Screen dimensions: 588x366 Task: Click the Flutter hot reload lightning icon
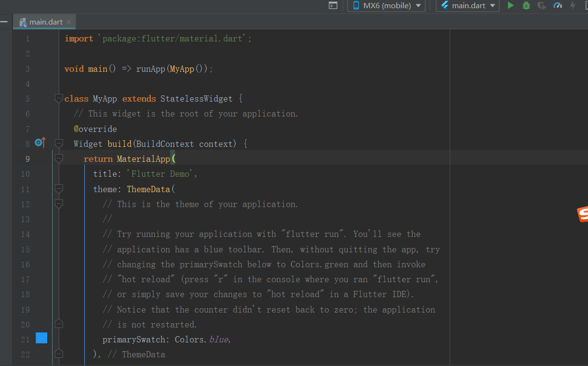tap(573, 6)
